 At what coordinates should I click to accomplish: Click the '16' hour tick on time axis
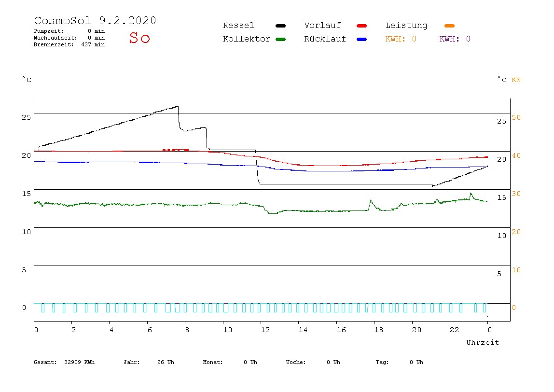[341, 330]
